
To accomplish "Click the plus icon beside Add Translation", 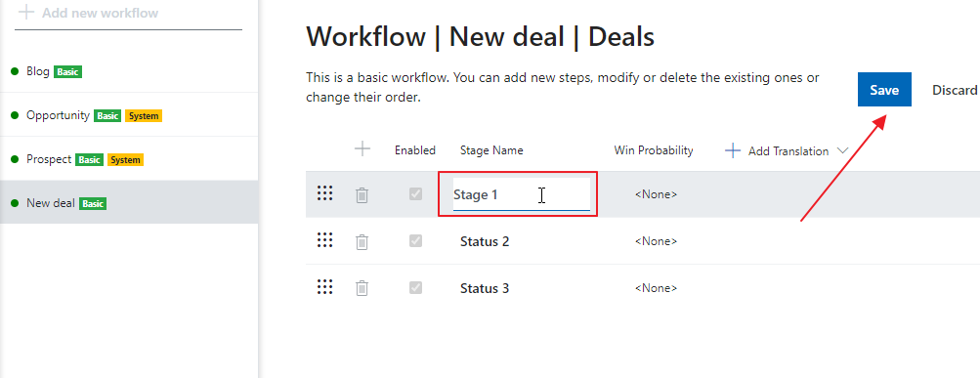I will click(x=733, y=150).
